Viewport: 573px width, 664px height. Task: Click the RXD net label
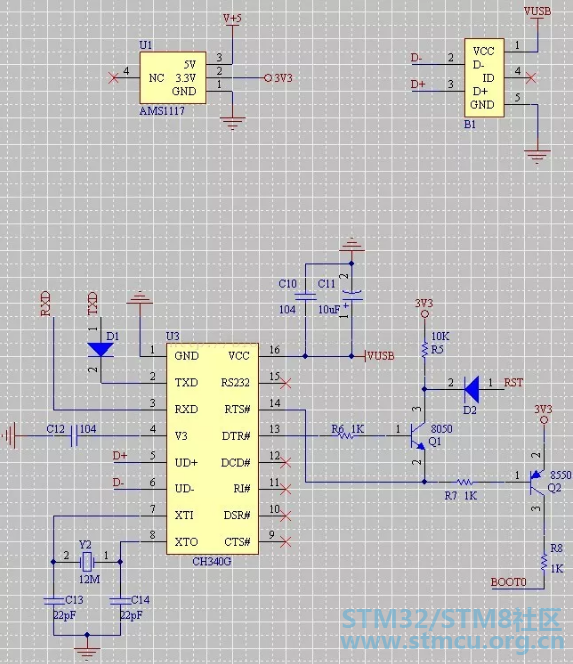pyautogui.click(x=45, y=304)
